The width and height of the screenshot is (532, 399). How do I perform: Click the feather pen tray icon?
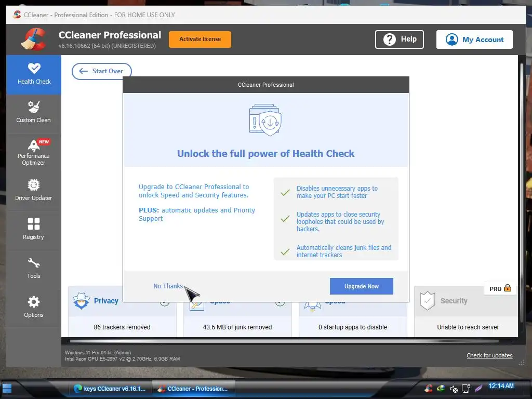478,388
